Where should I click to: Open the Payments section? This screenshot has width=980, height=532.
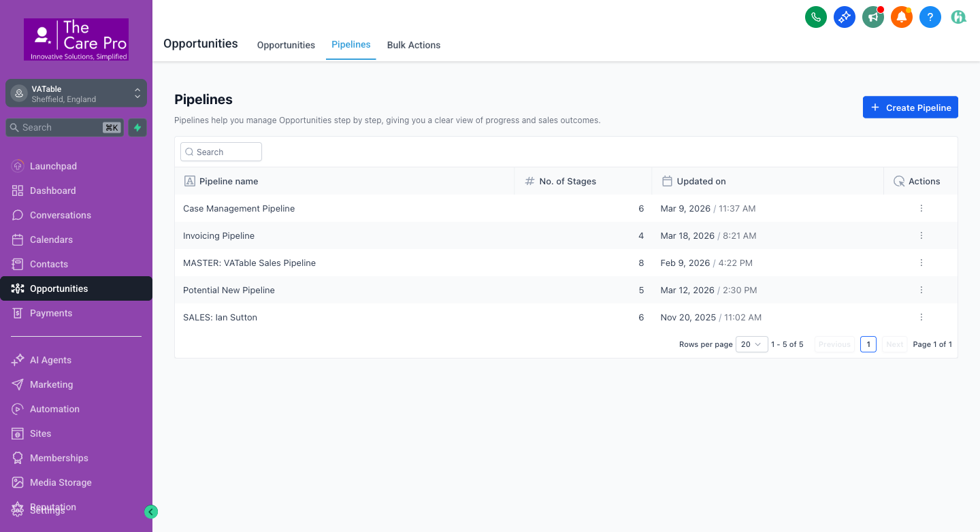(51, 313)
